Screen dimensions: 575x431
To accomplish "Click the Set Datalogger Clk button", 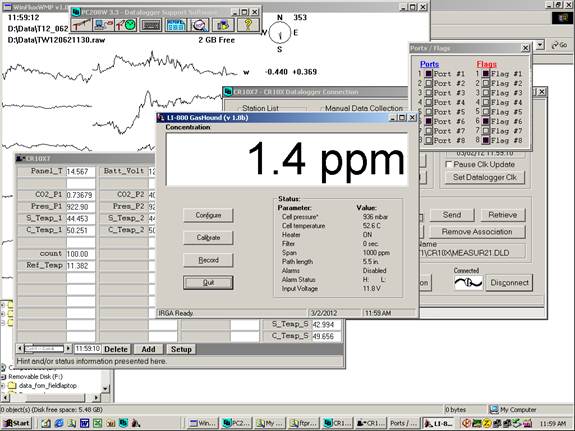I will point(484,177).
